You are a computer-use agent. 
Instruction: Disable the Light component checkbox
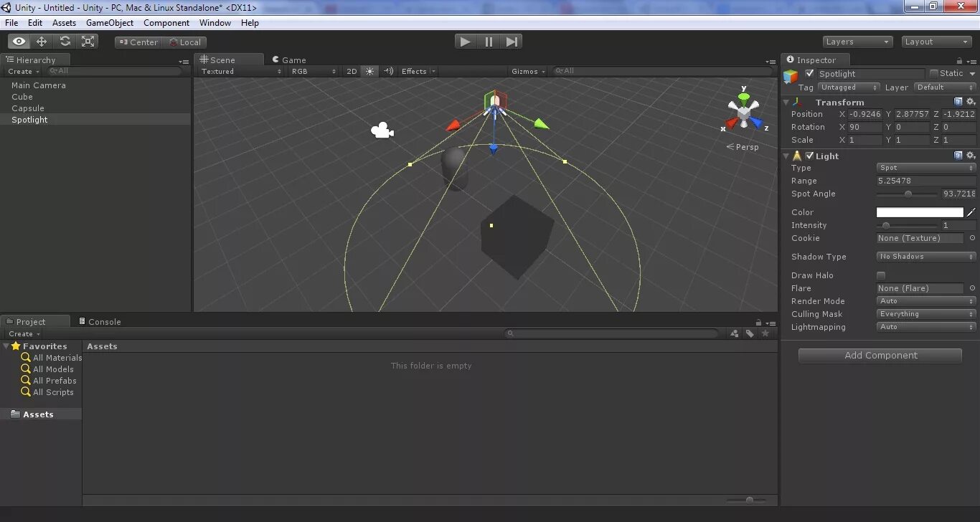pos(809,155)
